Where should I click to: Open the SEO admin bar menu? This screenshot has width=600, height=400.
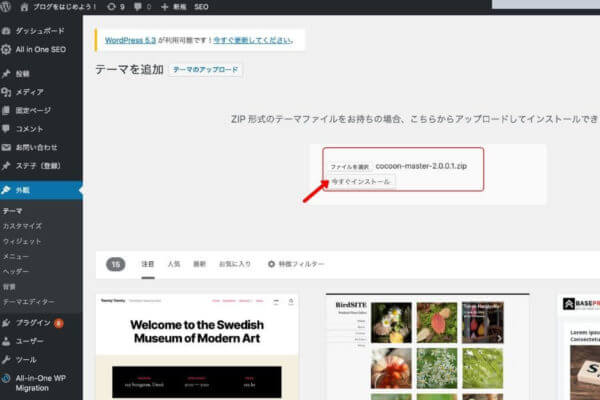tap(201, 7)
